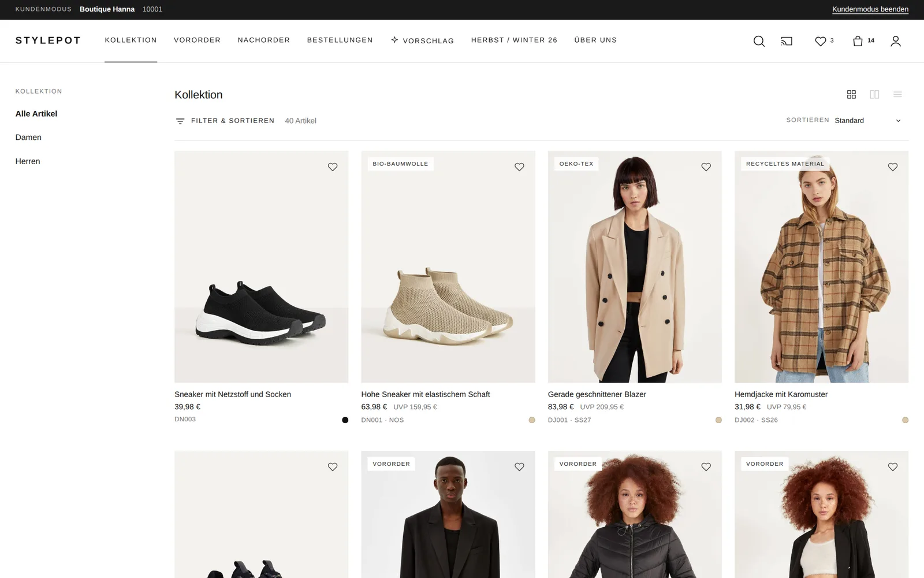The height and width of the screenshot is (578, 924).
Task: Select Damen category in sidebar
Action: tap(28, 138)
